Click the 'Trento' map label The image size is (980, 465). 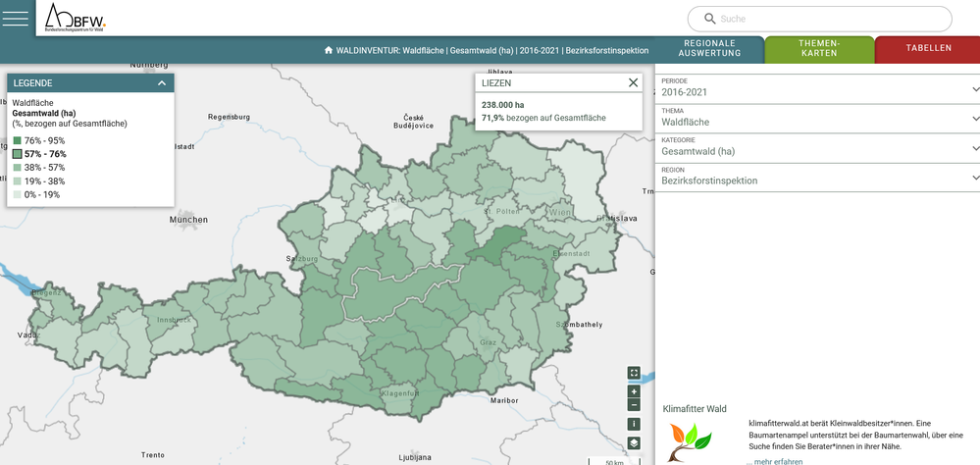(152, 455)
